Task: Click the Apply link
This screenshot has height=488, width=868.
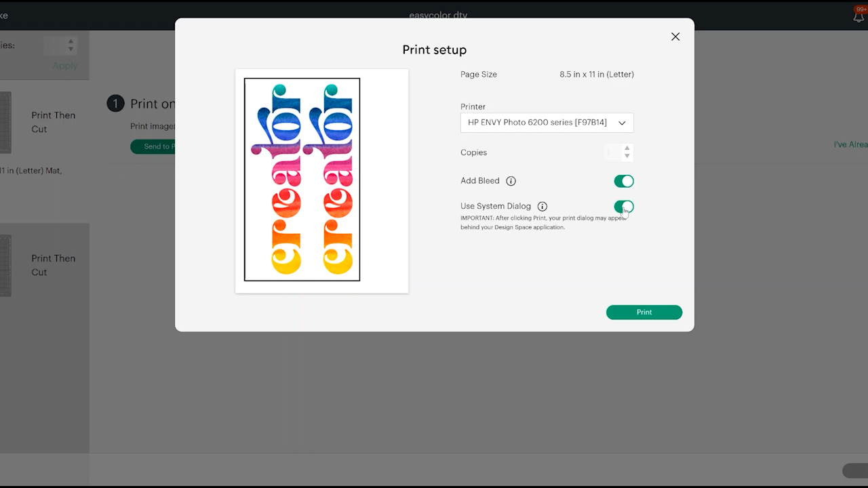Action: coord(65,66)
